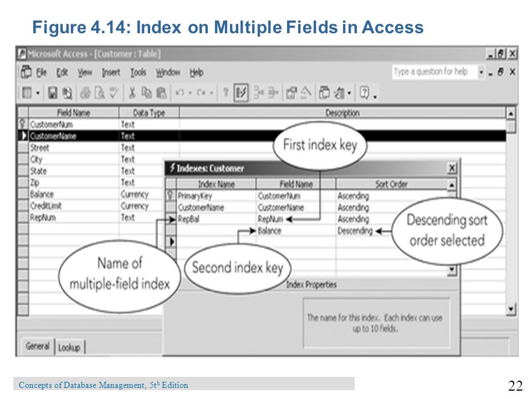Viewport: 532px width, 399px height.
Task: Open the help question box dropdown arrow
Action: click(x=481, y=72)
